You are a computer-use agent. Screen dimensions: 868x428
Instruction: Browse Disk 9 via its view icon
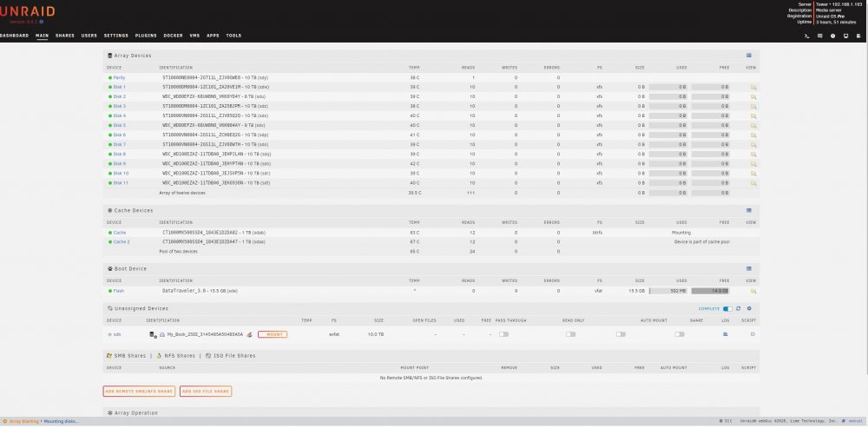click(753, 163)
